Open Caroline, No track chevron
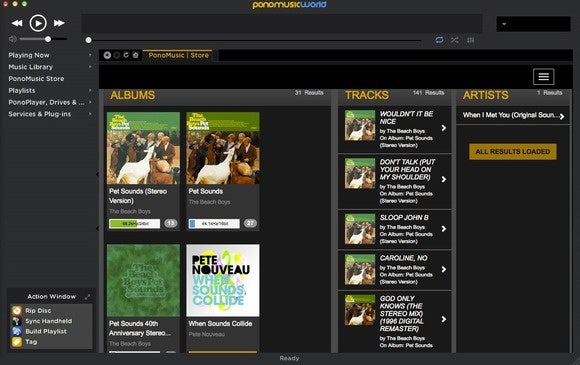 point(444,269)
